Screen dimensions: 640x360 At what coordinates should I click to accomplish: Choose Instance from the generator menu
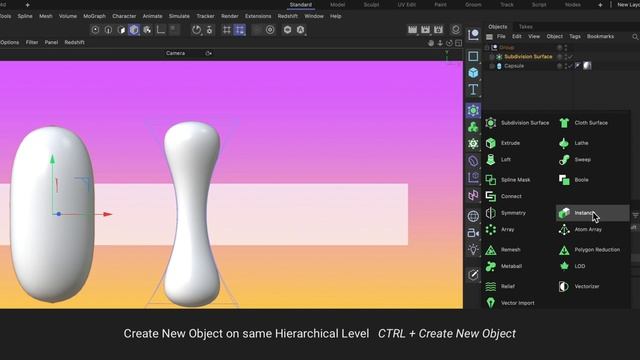click(x=592, y=213)
